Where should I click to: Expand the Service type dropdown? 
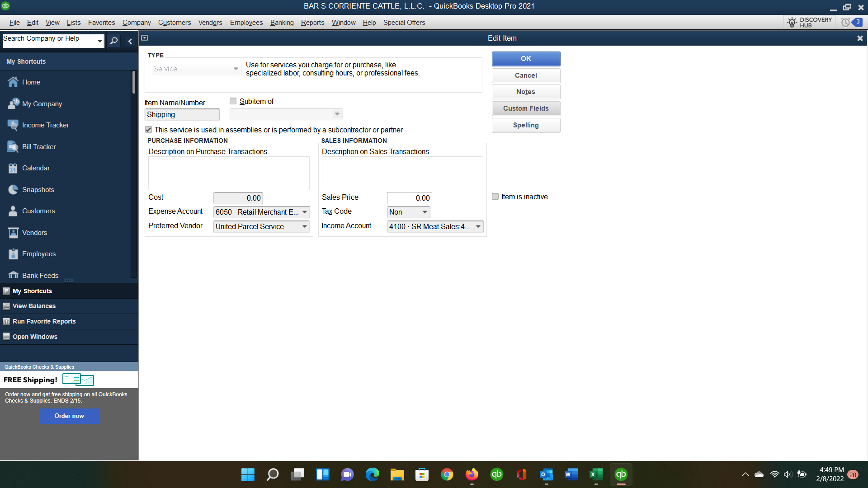click(x=236, y=69)
